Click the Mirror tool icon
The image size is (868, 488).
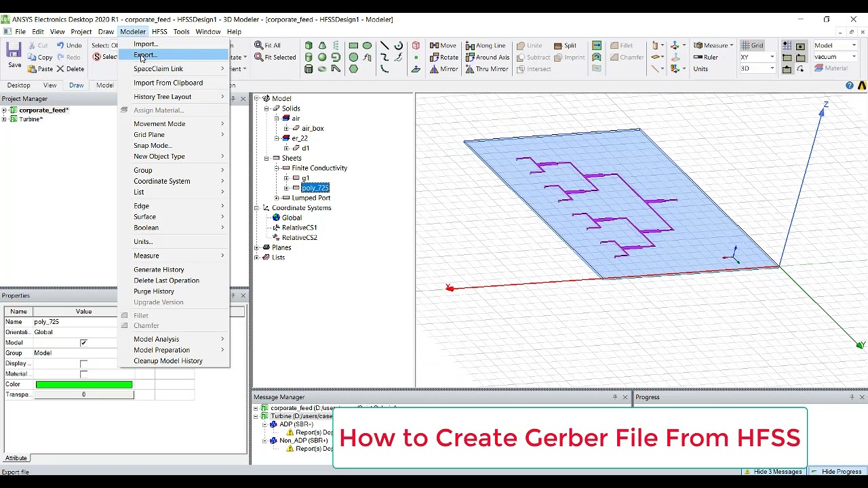pos(434,69)
